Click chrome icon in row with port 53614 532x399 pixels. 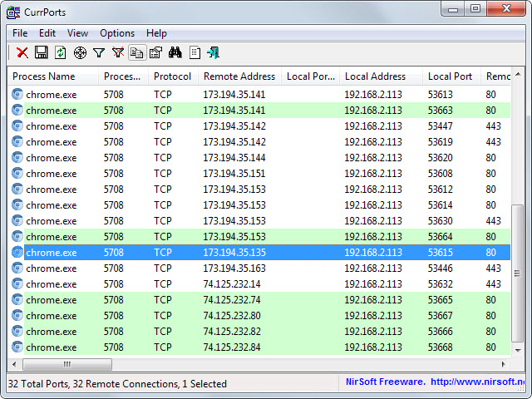pos(17,204)
